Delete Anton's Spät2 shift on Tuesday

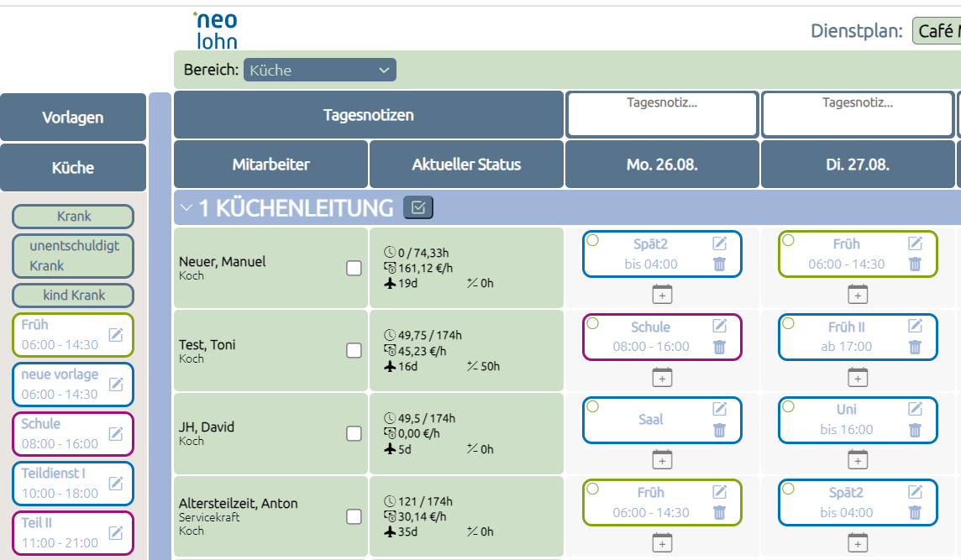(915, 513)
